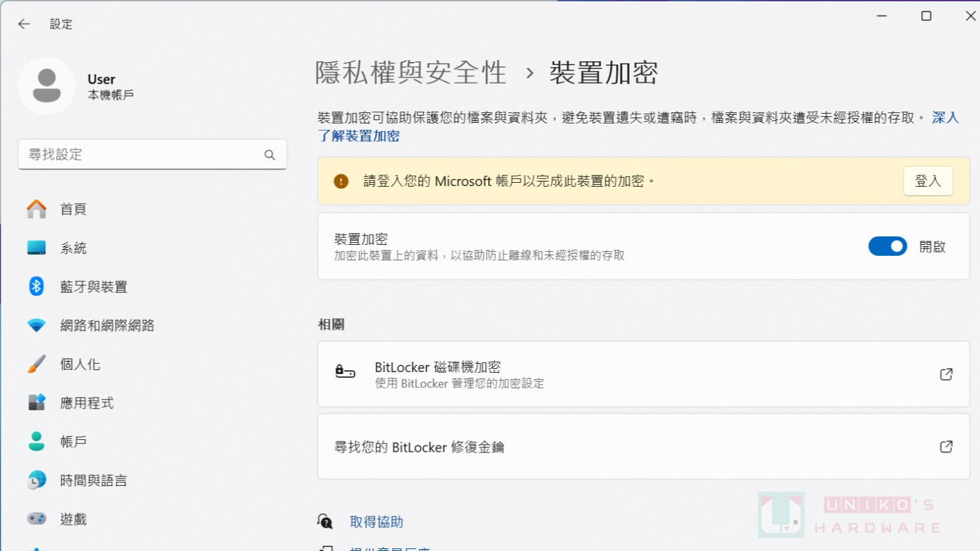Open 尋找您的 BitLocker 修復金鑰 row
The image size is (980, 551).
(644, 447)
